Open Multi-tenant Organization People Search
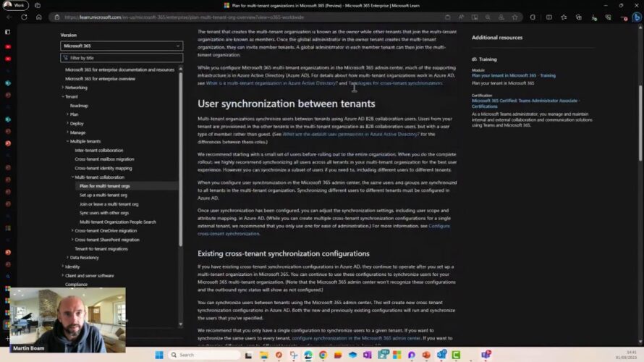 pyautogui.click(x=118, y=222)
